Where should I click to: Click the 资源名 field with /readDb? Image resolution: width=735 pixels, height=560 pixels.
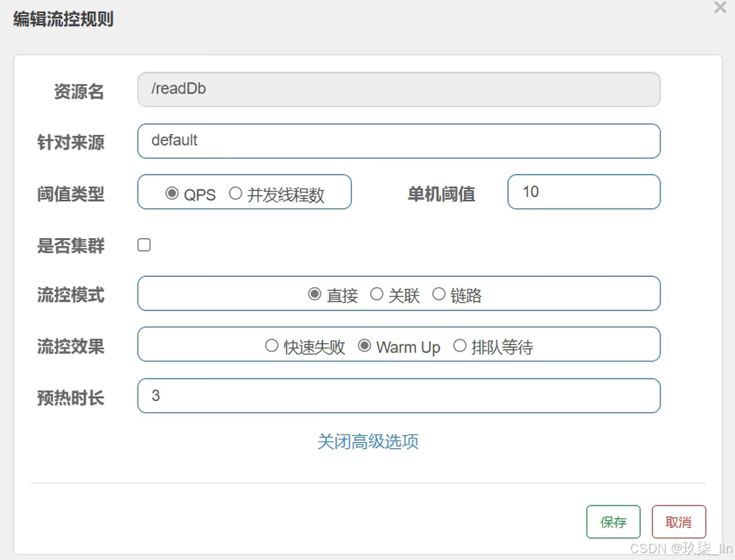pyautogui.click(x=399, y=89)
